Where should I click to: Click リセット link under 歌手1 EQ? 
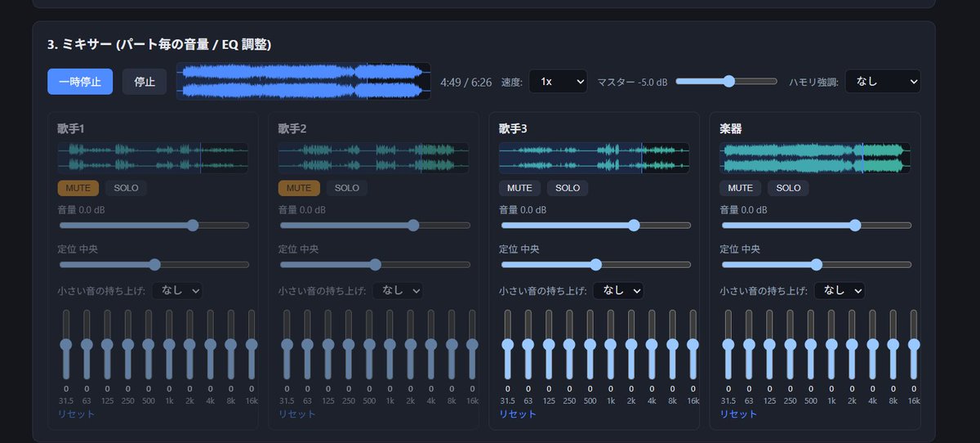[76, 414]
